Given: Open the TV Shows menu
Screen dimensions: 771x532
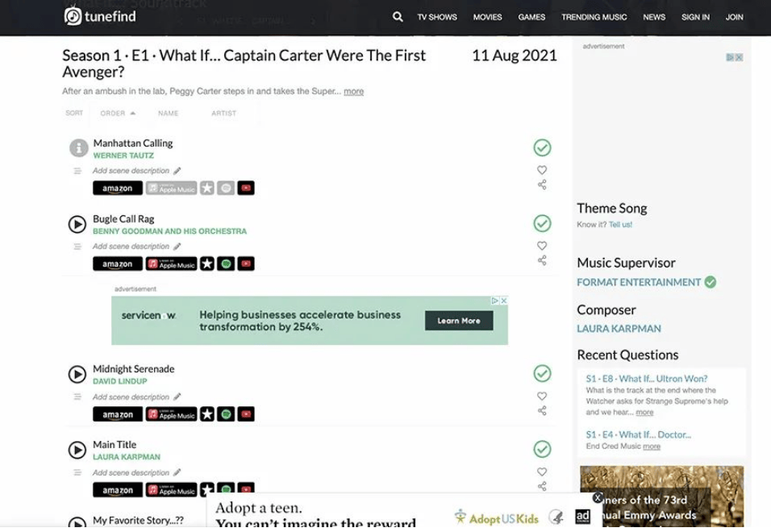Looking at the screenshot, I should pyautogui.click(x=437, y=17).
